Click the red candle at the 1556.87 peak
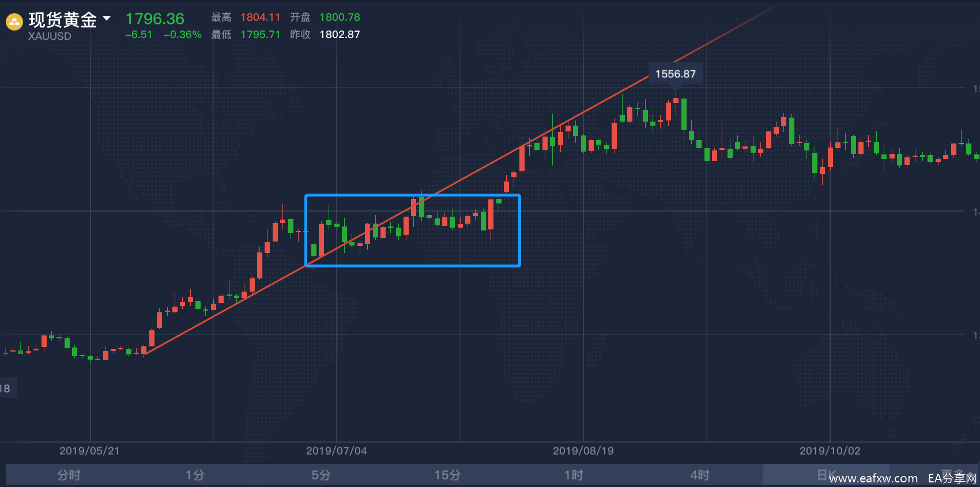 pos(676,101)
